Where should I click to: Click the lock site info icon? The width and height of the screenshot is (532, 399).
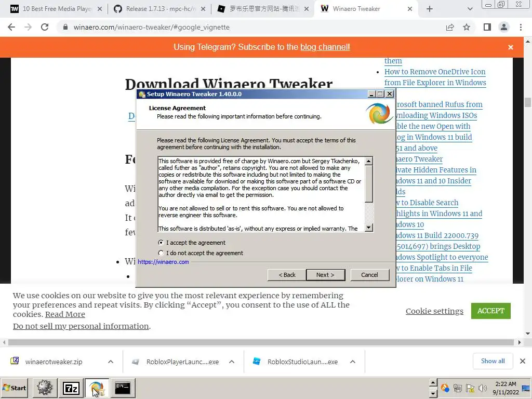point(65,27)
